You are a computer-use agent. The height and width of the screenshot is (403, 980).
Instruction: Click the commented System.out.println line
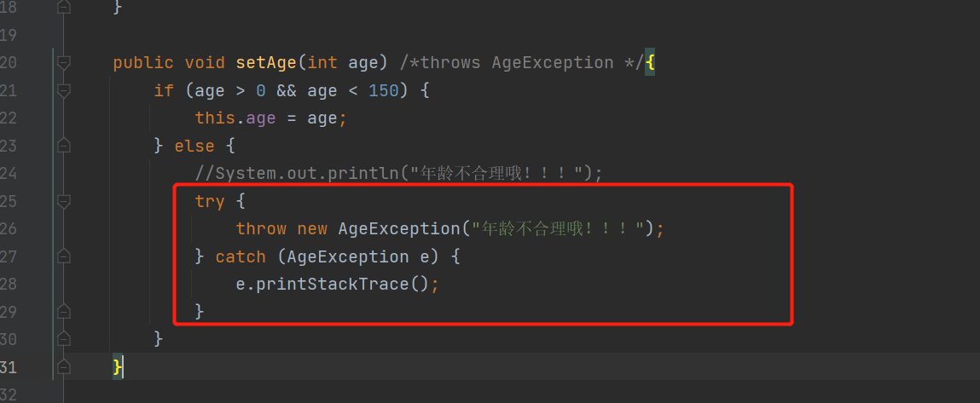[x=399, y=174]
